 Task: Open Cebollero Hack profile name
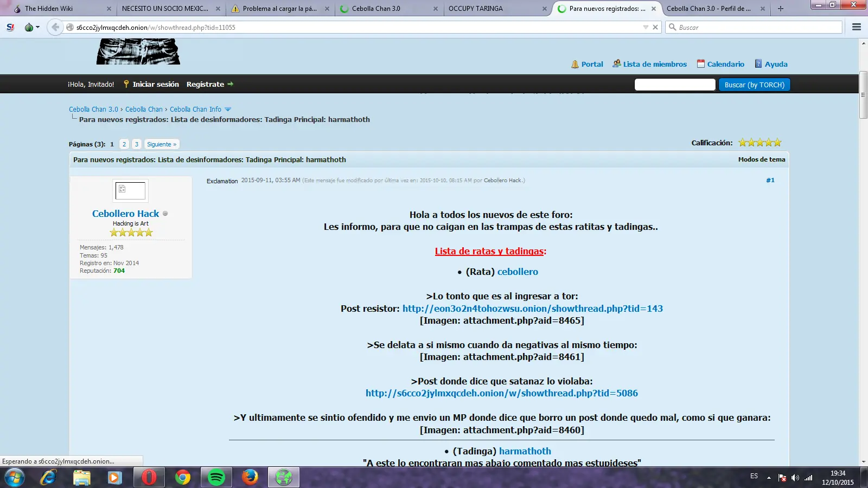[x=125, y=214]
